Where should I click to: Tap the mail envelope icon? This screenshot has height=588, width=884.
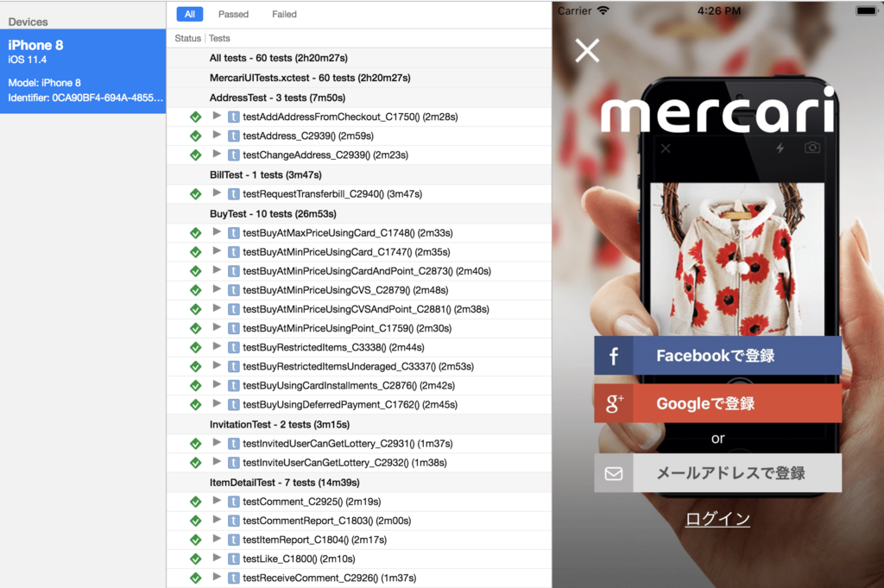[614, 473]
